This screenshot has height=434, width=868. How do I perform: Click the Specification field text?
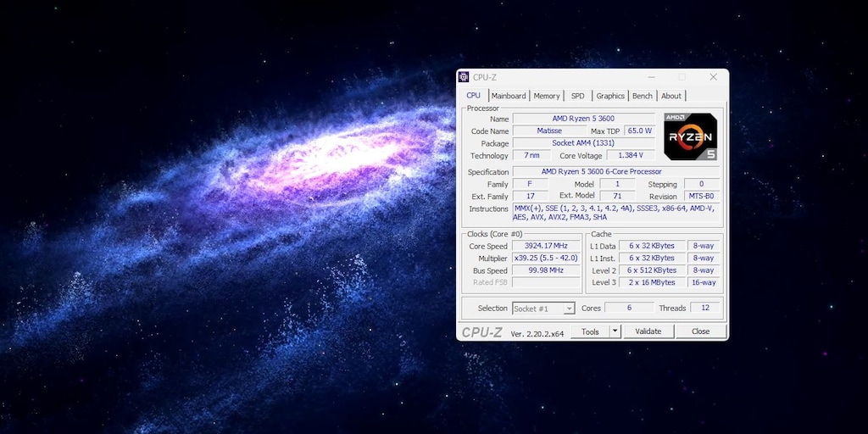coord(616,171)
